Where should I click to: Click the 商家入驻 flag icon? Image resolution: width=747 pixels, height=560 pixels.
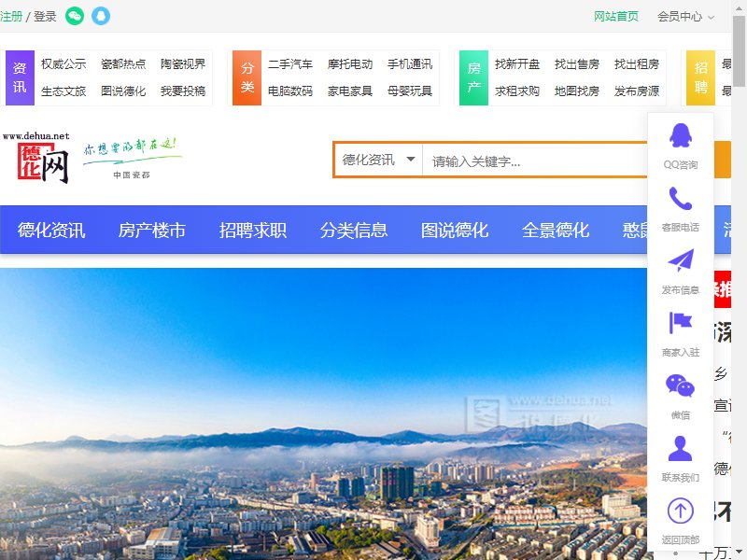(681, 323)
